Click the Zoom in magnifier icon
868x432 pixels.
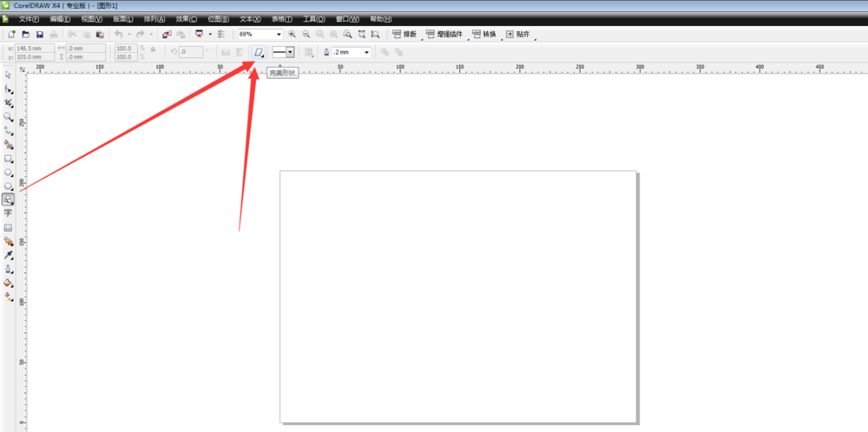[x=293, y=35]
